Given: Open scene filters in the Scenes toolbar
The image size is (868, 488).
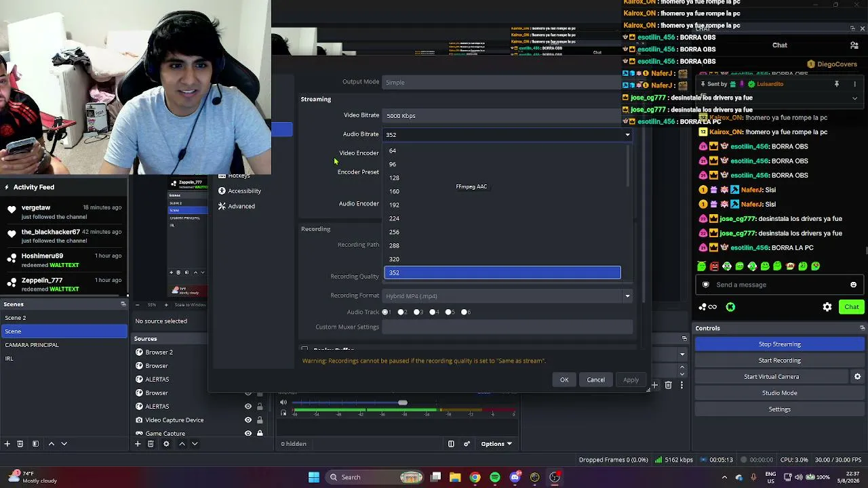Looking at the screenshot, I should (35, 444).
